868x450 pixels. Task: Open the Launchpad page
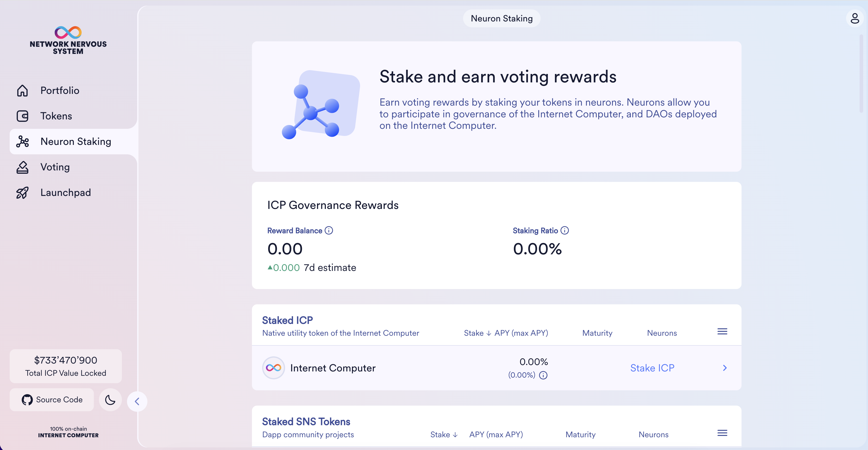click(x=65, y=192)
